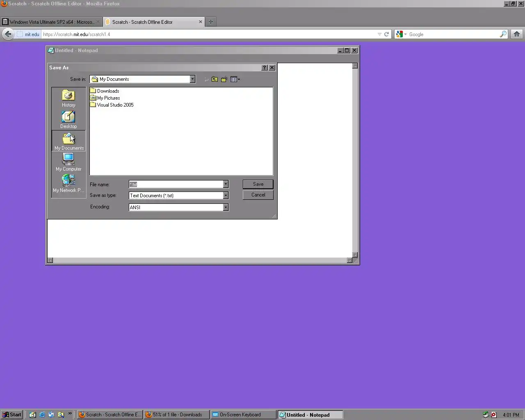Screen dimensions: 525x420
Task: Click the Save button
Action: pyautogui.click(x=258, y=184)
